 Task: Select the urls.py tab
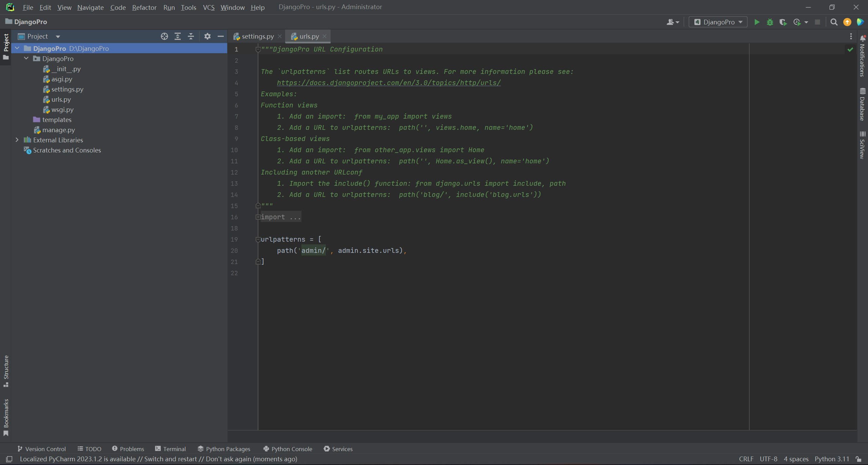pos(308,36)
